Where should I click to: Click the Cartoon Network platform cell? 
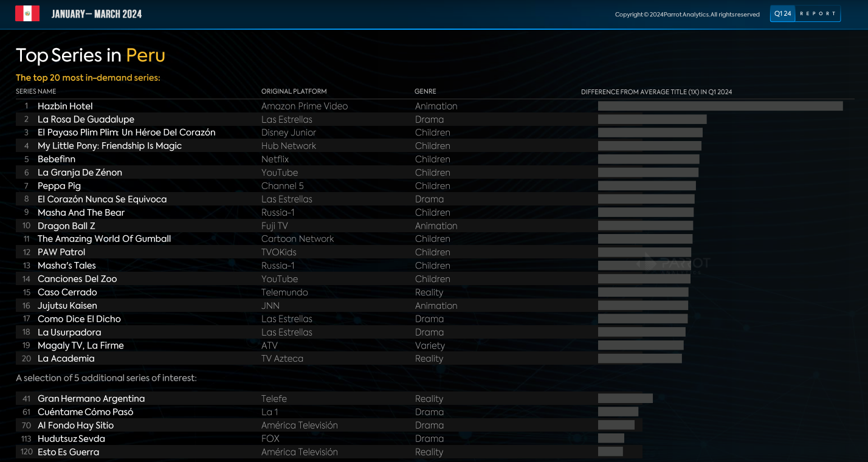click(298, 239)
